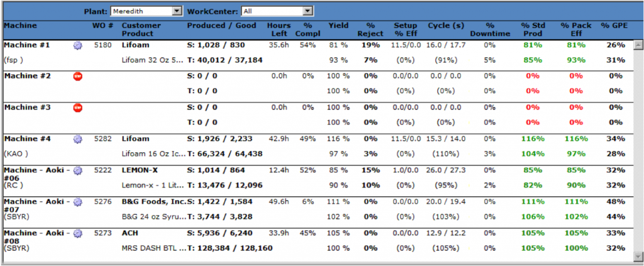Click the % Reject column header
This screenshot has height=266, width=644.
[x=370, y=30]
